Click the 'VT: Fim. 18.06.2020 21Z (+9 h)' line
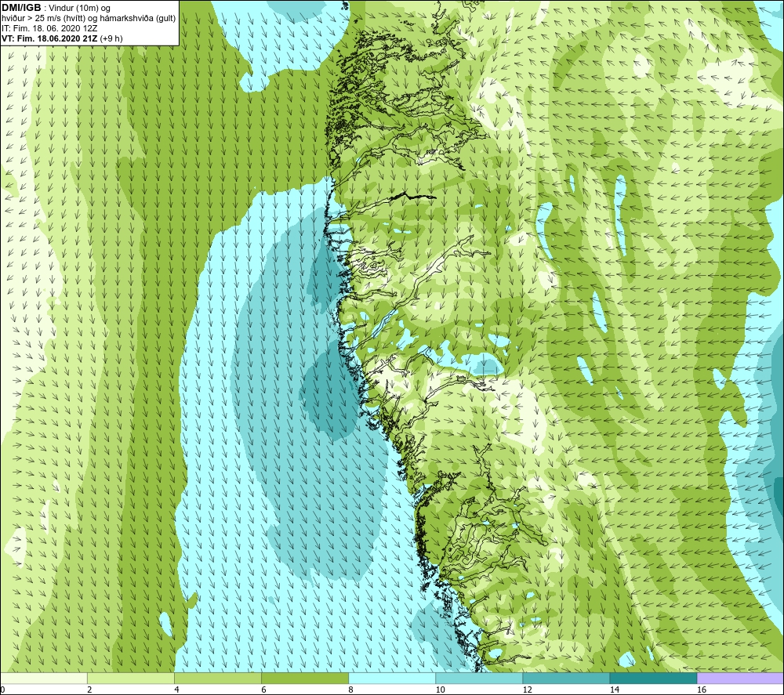 point(62,38)
